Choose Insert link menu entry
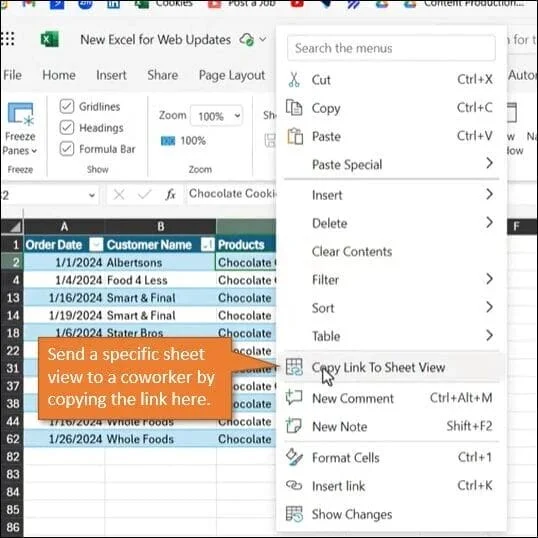Image resolution: width=538 pixels, height=538 pixels. click(391, 486)
